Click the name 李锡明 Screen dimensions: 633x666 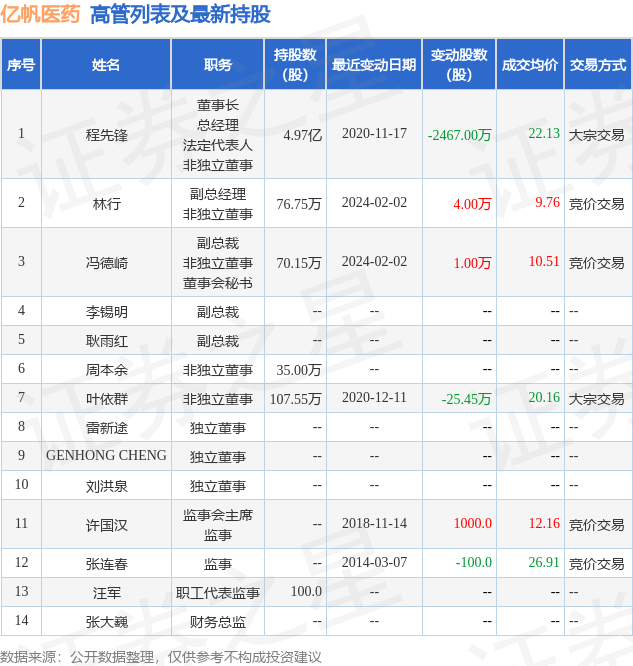107,312
